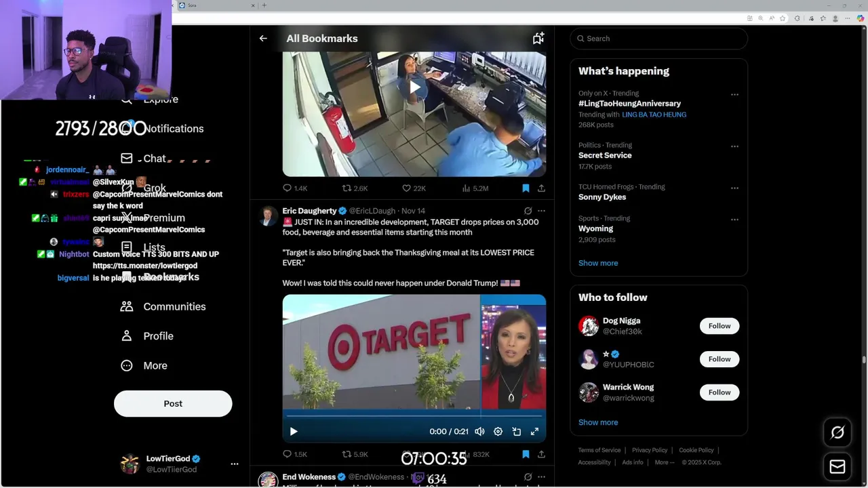The height and width of the screenshot is (488, 868).
Task: Click the Post button
Action: point(173,403)
